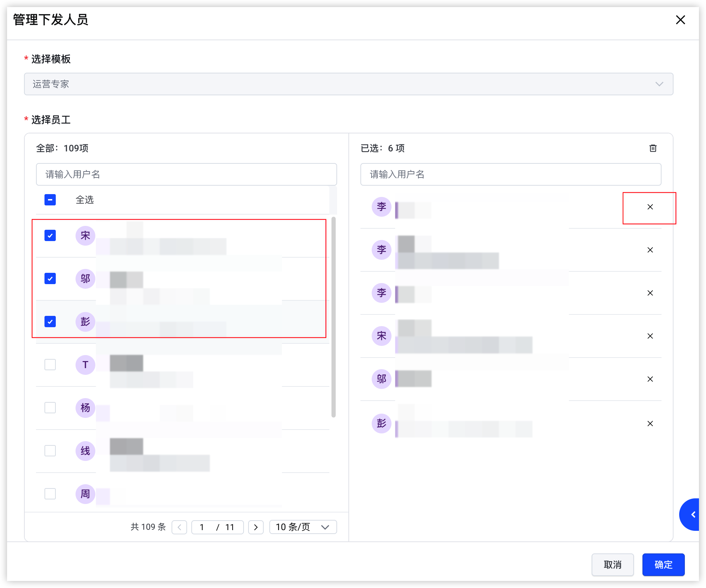Viewport: 706px width, 588px height.
Task: Uncheck the 宋 employee checkbox
Action: (50, 235)
